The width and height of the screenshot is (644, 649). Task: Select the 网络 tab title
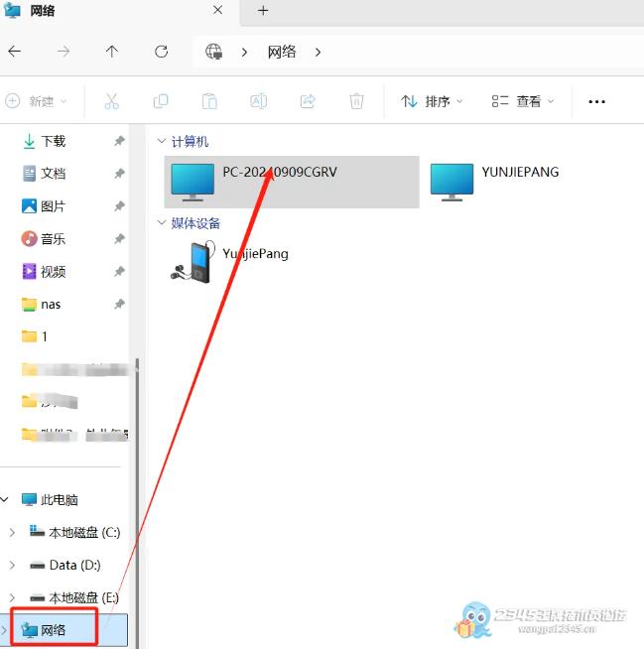(43, 11)
